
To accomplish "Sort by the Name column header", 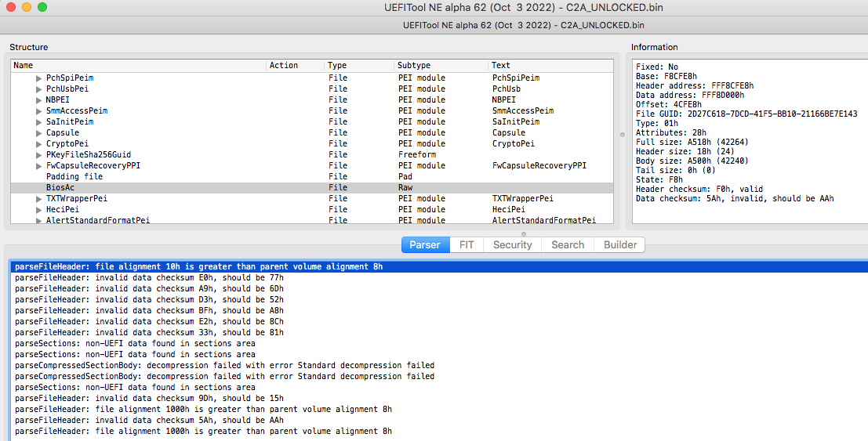I will tap(138, 65).
